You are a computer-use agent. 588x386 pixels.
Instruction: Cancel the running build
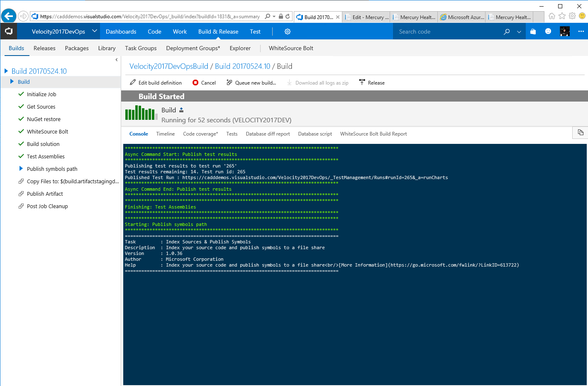(204, 83)
